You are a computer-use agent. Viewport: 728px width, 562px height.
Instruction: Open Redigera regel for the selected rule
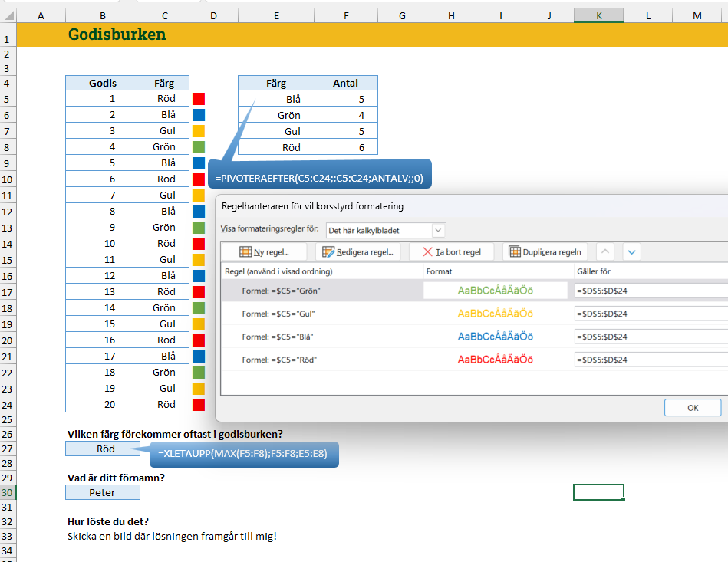pos(358,252)
